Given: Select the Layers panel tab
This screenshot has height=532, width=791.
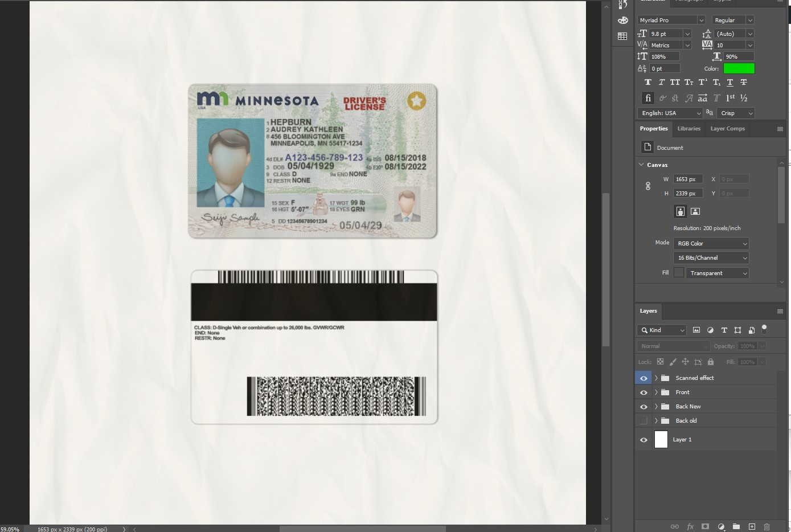Looking at the screenshot, I should pos(648,311).
